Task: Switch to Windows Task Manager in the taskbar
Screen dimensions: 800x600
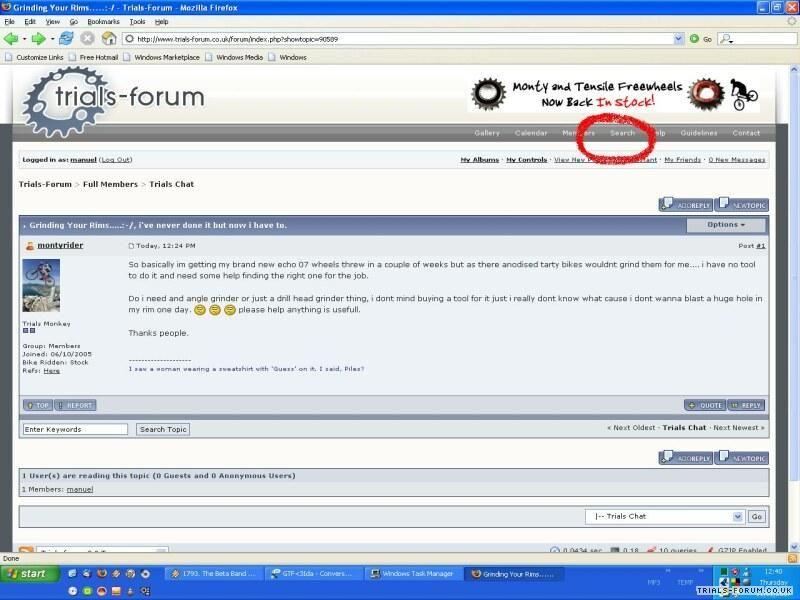Action: 413,574
